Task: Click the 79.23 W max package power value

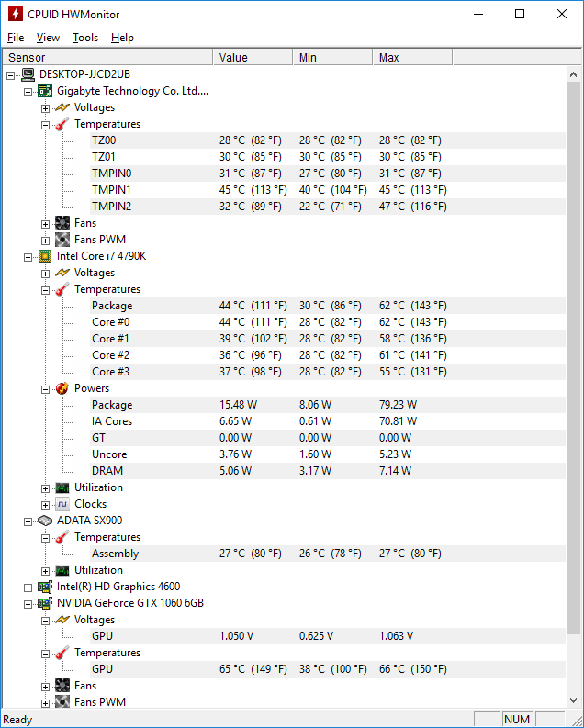Action: [398, 405]
